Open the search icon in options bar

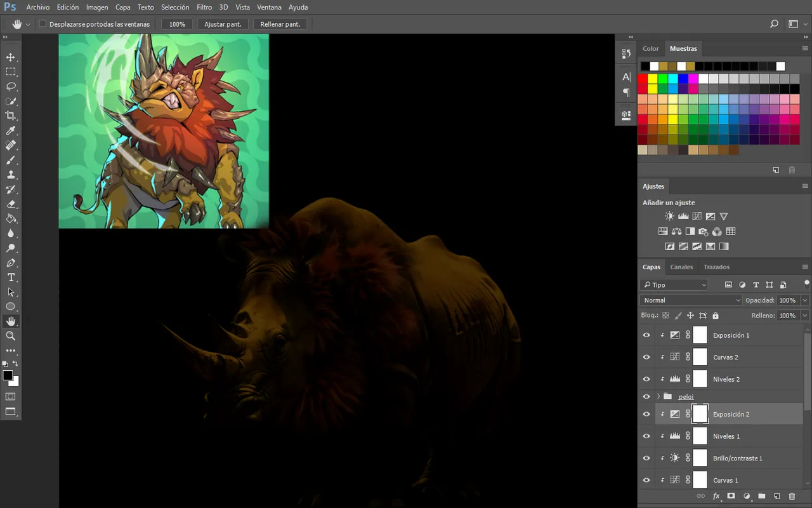click(x=774, y=24)
